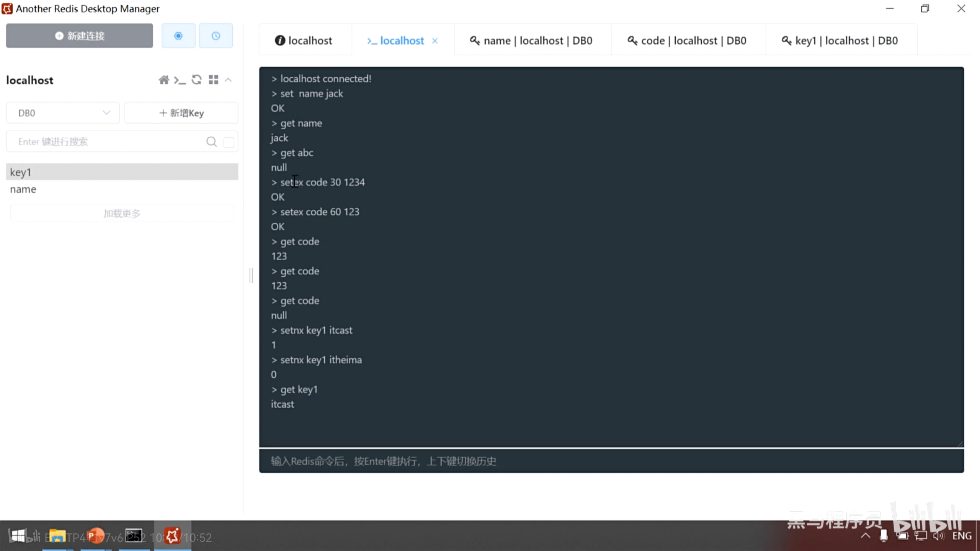Click the 加载更多 load more button
The image size is (980, 551).
(x=122, y=213)
